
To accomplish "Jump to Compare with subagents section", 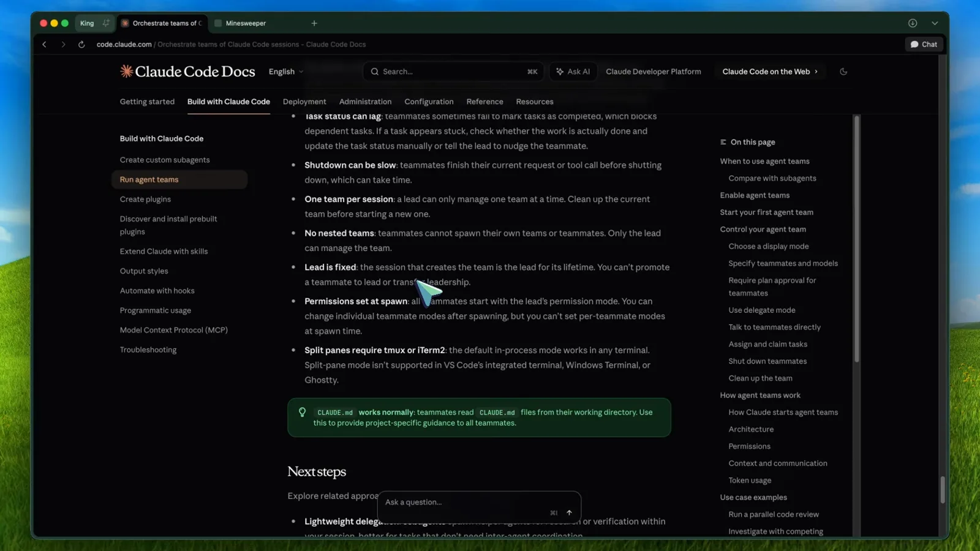I will [x=772, y=178].
